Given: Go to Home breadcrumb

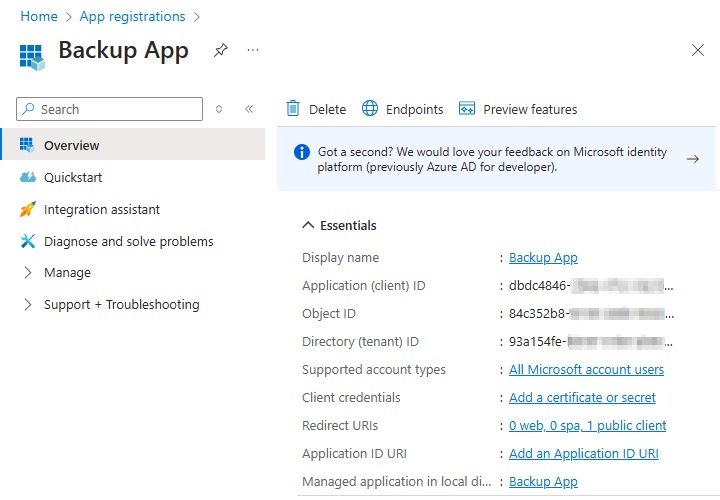Looking at the screenshot, I should [x=39, y=17].
